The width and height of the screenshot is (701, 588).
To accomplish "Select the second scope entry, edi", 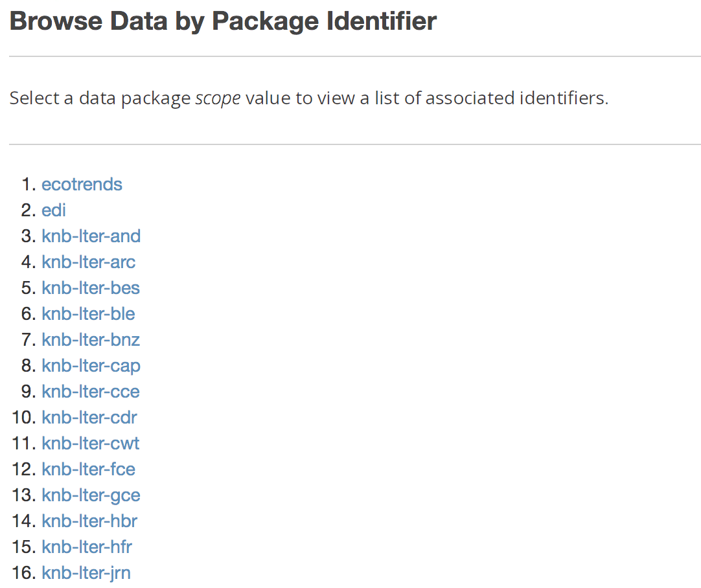I will click(53, 210).
